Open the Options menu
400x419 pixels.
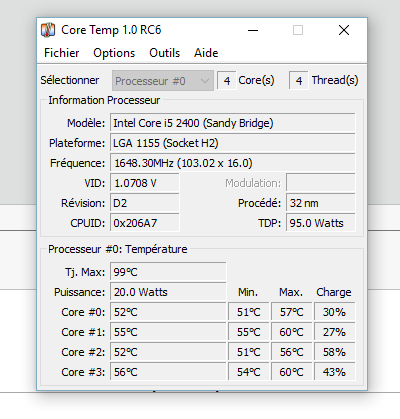tap(114, 53)
